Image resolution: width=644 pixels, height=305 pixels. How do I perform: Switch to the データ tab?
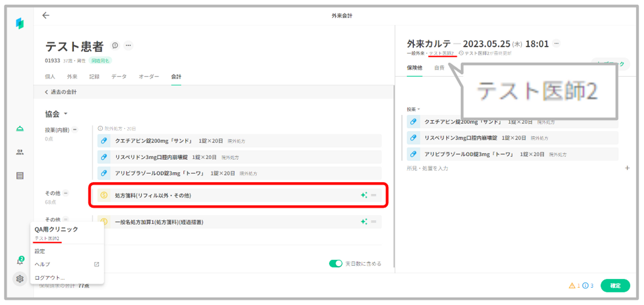coord(119,77)
